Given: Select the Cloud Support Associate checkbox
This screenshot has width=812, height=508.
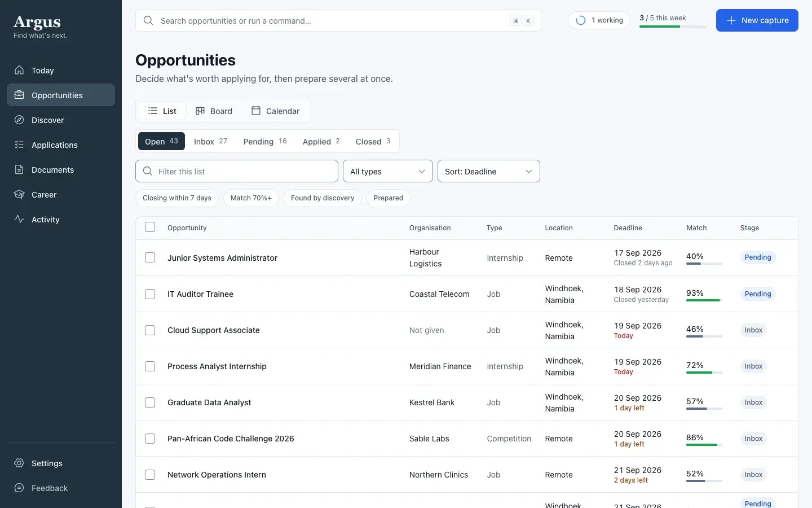Looking at the screenshot, I should coord(150,330).
